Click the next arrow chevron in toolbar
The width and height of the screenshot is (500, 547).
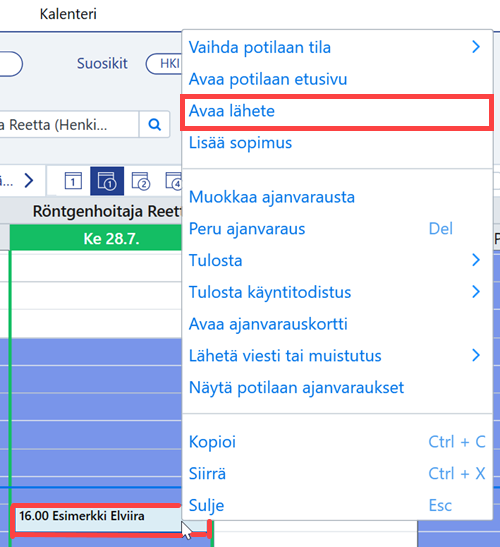pyautogui.click(x=29, y=180)
